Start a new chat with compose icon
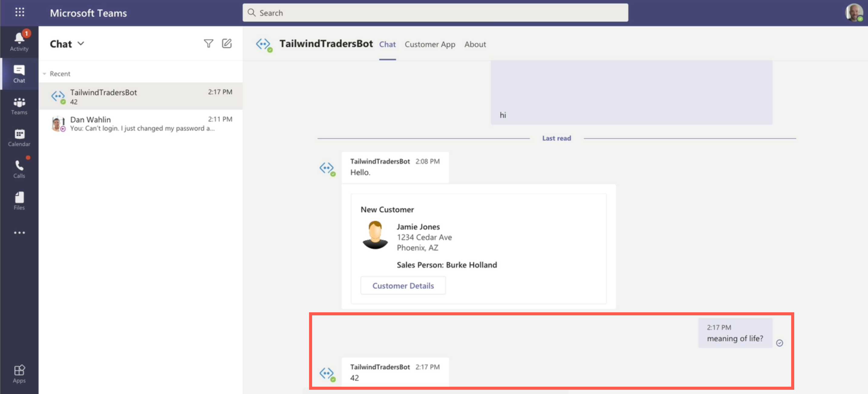This screenshot has width=868, height=394. [227, 44]
